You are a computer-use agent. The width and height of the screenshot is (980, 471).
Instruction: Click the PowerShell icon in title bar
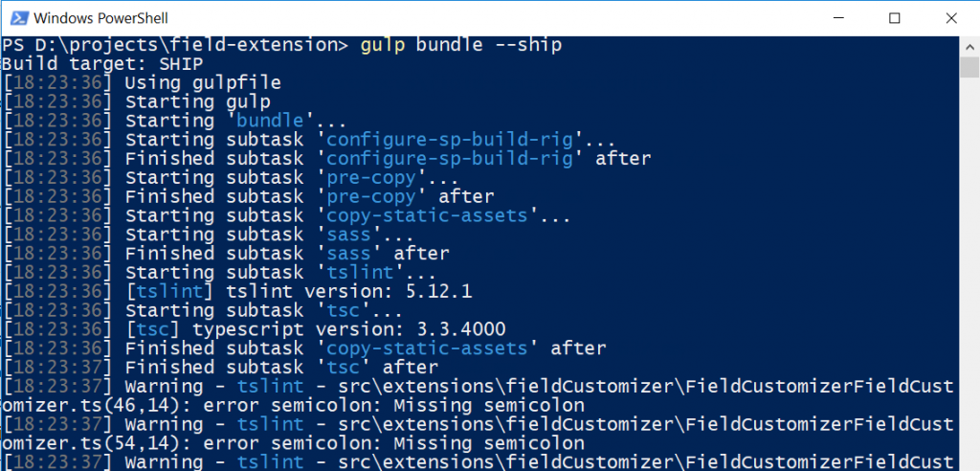coord(16,18)
